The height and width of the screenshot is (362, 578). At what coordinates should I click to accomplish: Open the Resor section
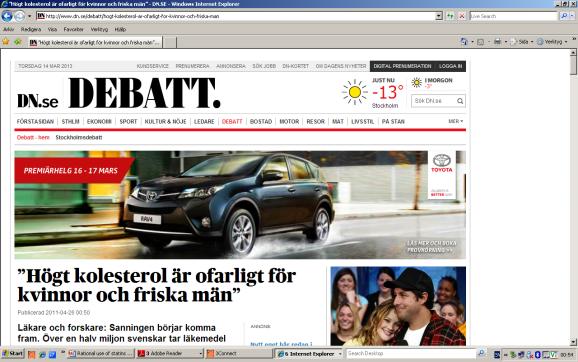coord(316,121)
